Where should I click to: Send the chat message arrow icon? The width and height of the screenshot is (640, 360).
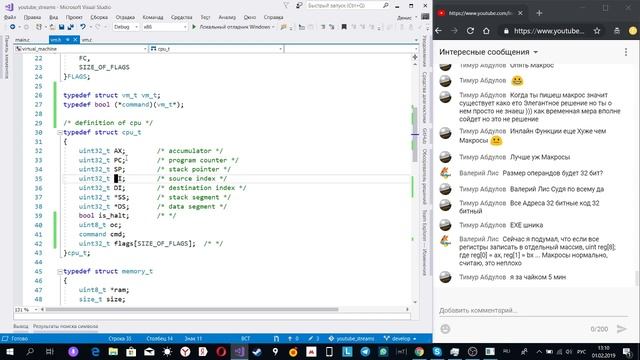coord(621,329)
